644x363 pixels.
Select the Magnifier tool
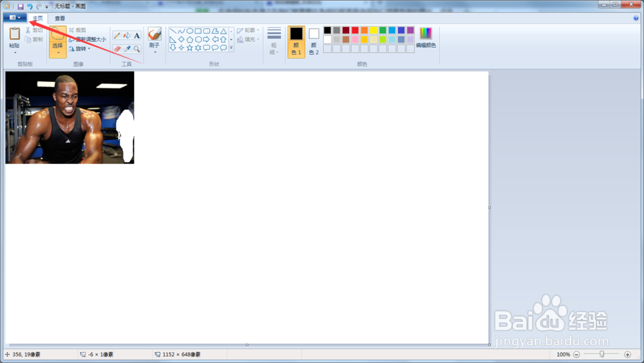click(137, 49)
